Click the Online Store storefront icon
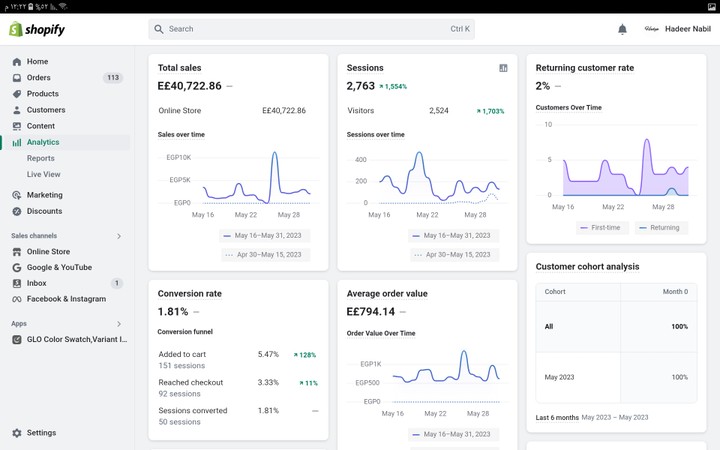The width and height of the screenshot is (720, 450). [17, 252]
